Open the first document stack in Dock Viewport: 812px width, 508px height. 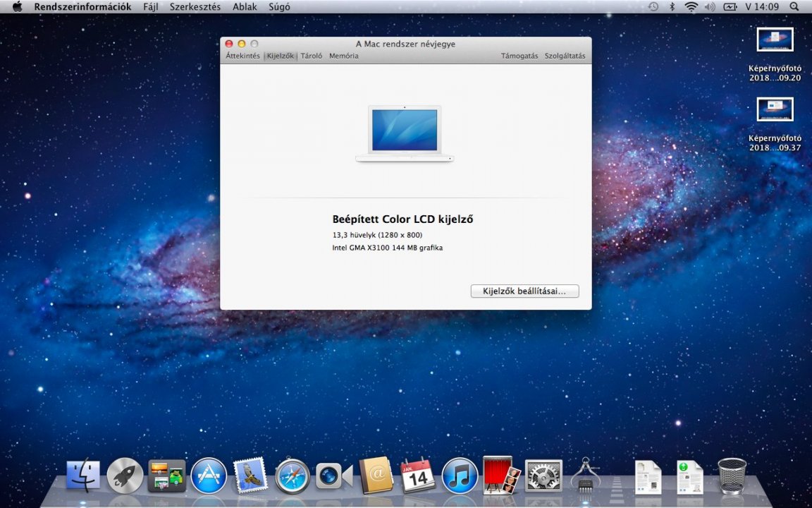coord(648,477)
